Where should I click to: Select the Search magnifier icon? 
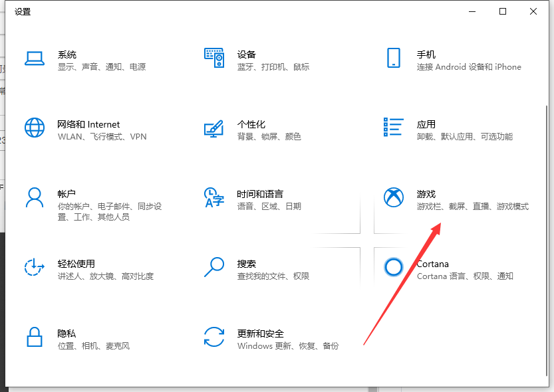(x=213, y=267)
